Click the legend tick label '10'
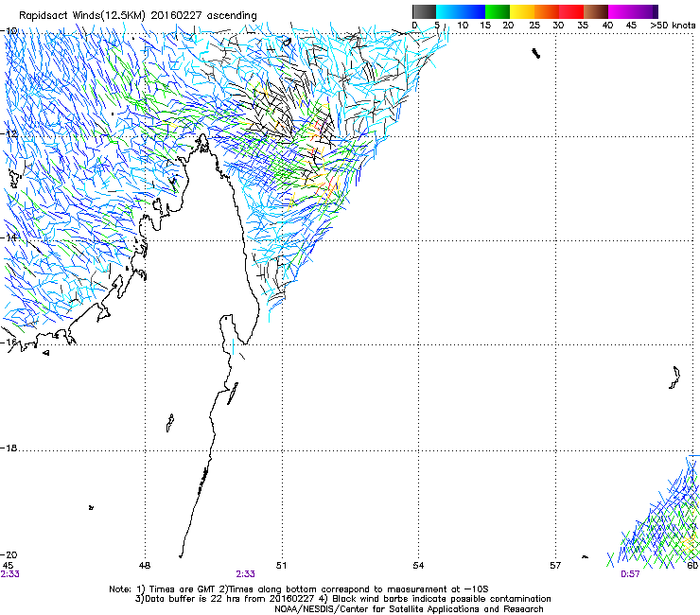 pos(463,26)
